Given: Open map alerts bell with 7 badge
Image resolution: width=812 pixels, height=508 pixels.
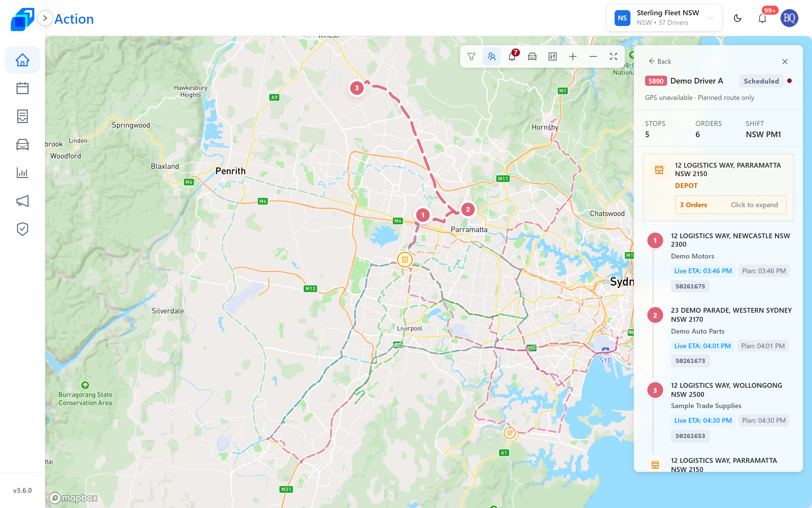Looking at the screenshot, I should [x=512, y=56].
